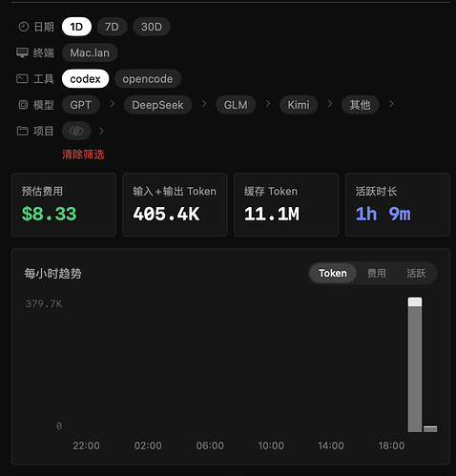Toggle the opencode tool filter
This screenshot has width=456, height=476.
click(x=148, y=79)
